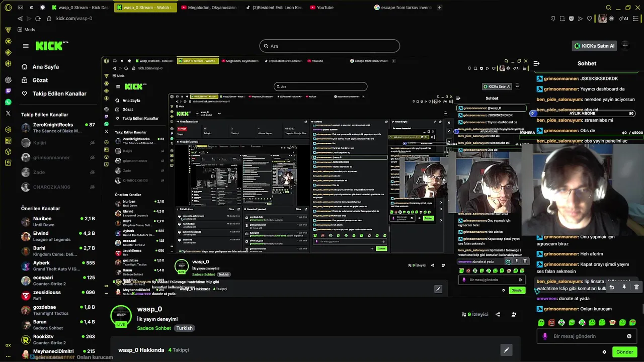The height and width of the screenshot is (362, 644).
Task: Send the message with the large Gönder button
Action: coord(624,352)
